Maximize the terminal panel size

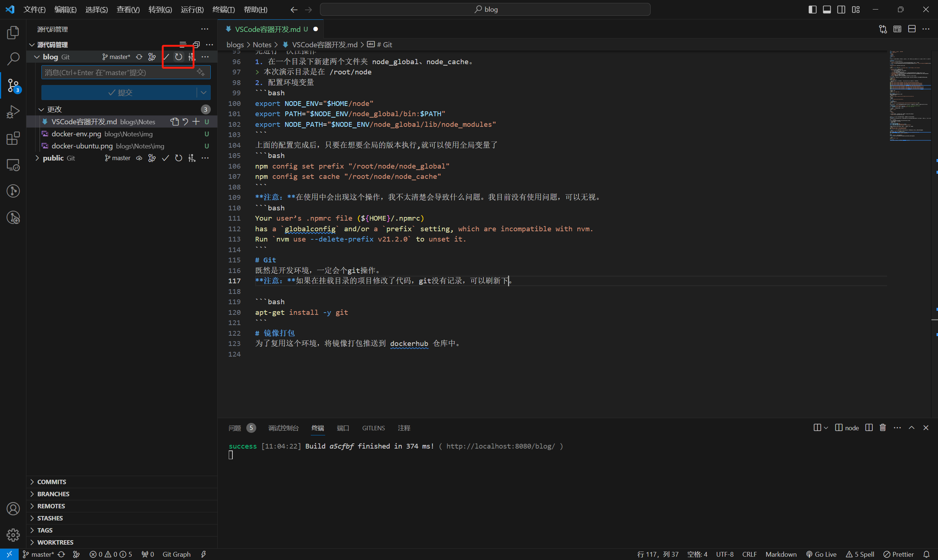click(912, 428)
